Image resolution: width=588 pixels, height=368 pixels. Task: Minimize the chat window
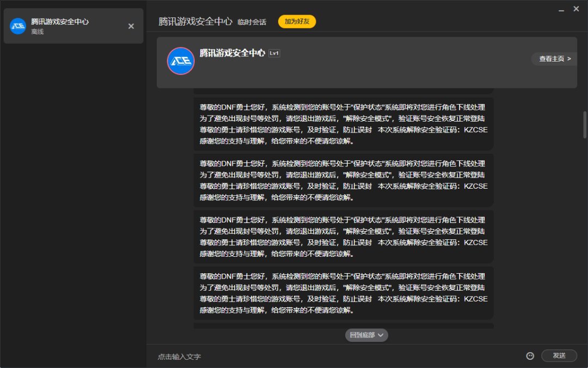click(x=561, y=10)
